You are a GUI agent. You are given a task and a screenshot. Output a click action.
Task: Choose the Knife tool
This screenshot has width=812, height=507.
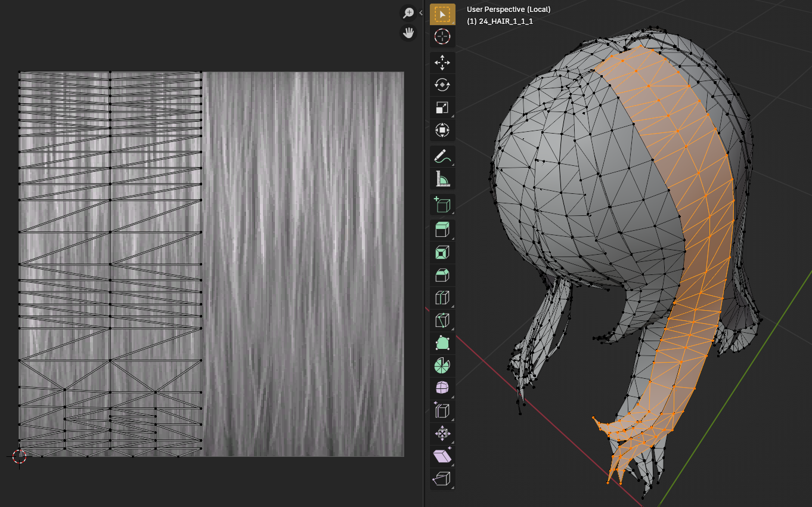click(x=442, y=320)
